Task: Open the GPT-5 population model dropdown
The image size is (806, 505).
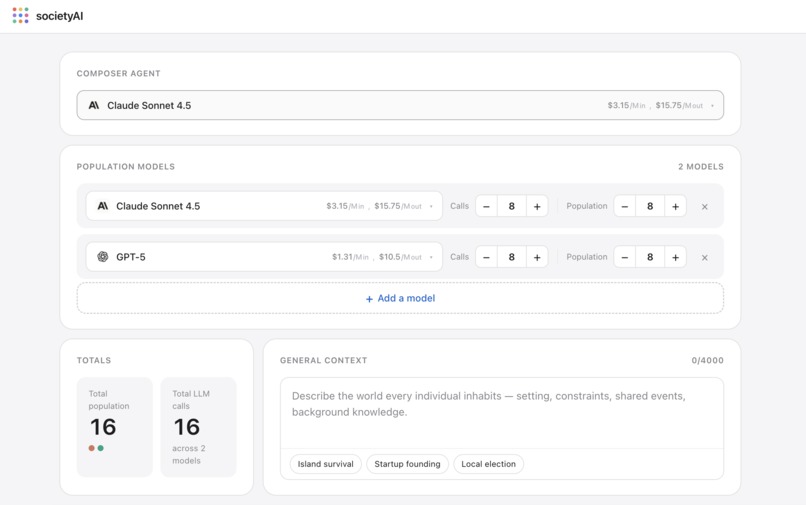Action: point(264,257)
